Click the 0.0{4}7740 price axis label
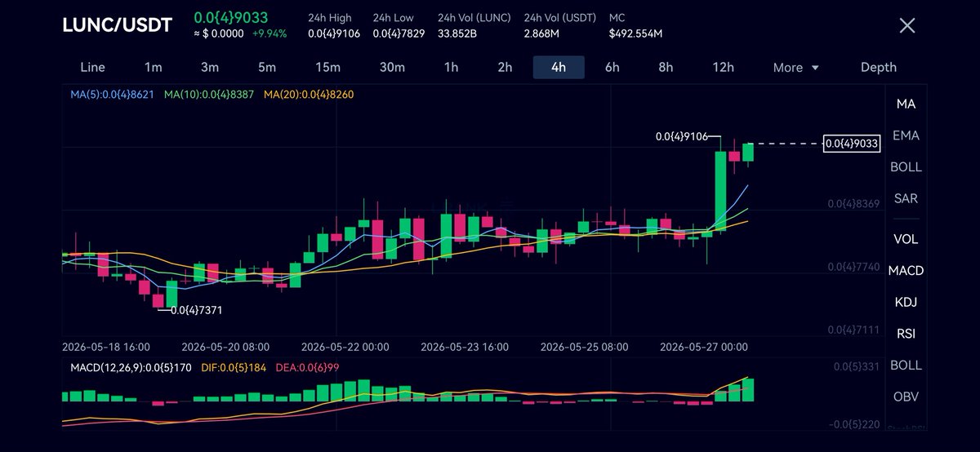This screenshot has height=452, width=980. click(x=853, y=267)
